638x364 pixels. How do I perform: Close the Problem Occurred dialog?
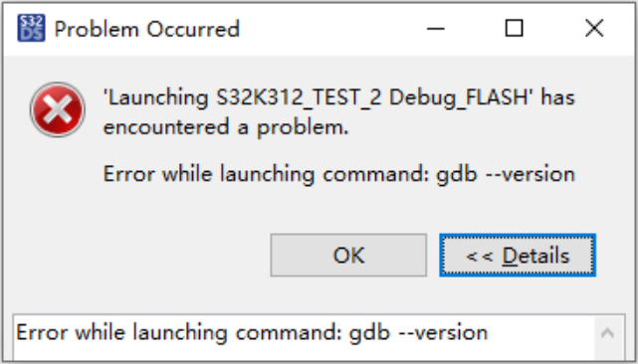tap(594, 29)
